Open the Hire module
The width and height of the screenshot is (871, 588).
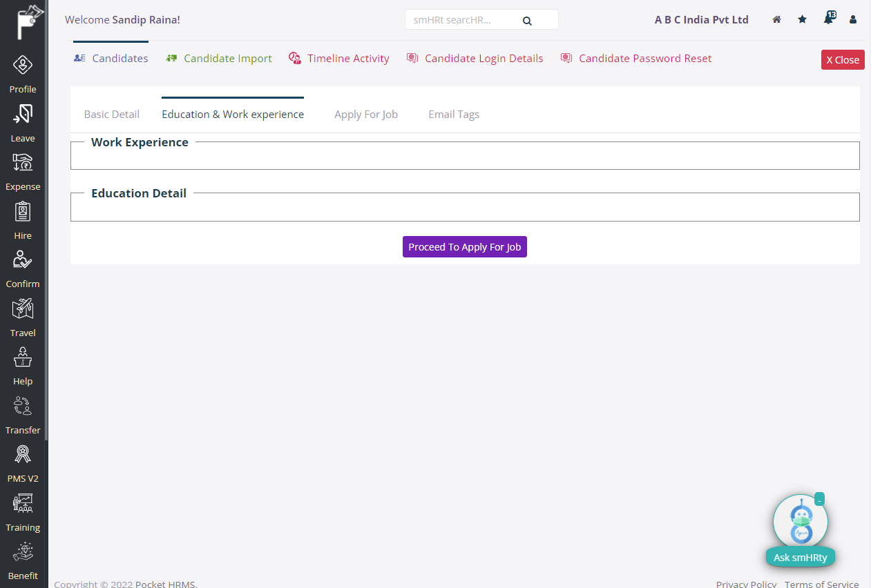23,219
